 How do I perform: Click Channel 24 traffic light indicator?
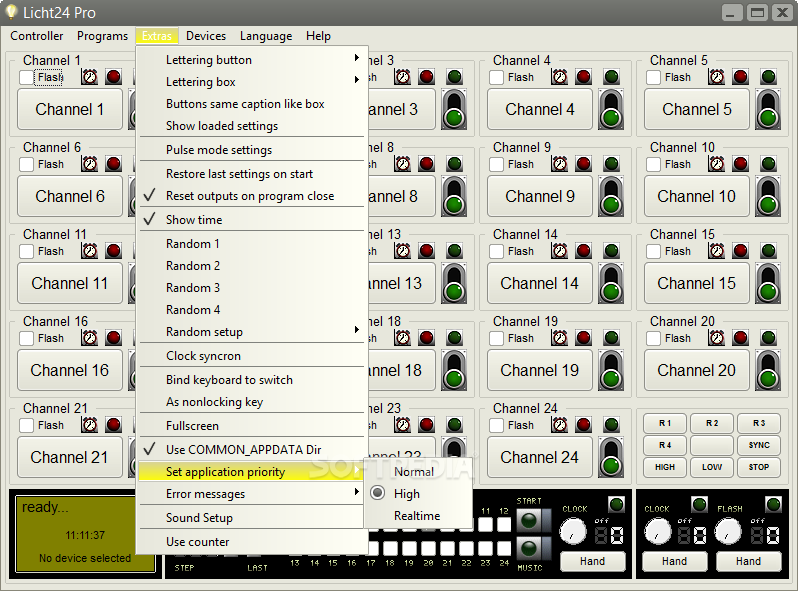coord(611,457)
